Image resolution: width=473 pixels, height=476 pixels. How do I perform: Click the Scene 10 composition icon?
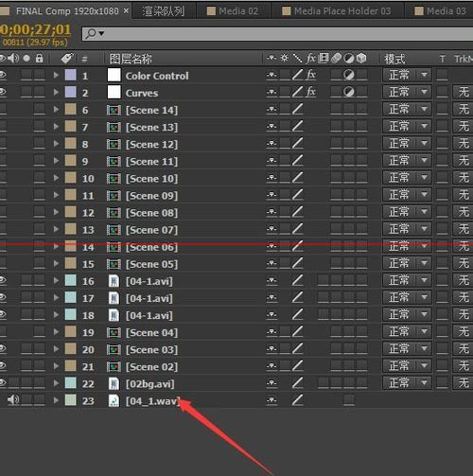pos(114,179)
